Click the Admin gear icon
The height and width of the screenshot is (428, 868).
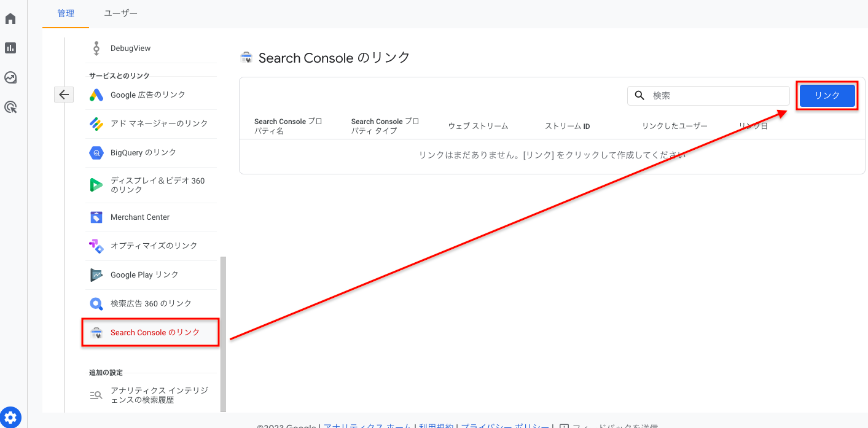tap(10, 417)
